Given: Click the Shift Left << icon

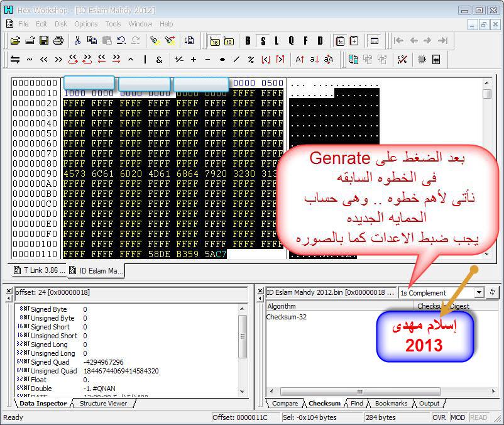Looking at the screenshot, I should pos(44,60).
